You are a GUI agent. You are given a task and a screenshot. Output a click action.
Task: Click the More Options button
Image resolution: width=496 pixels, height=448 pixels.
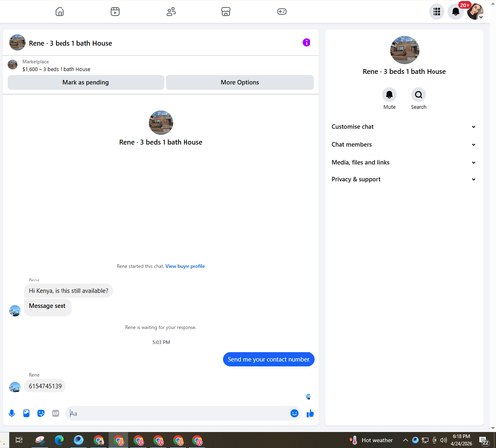[x=240, y=82]
